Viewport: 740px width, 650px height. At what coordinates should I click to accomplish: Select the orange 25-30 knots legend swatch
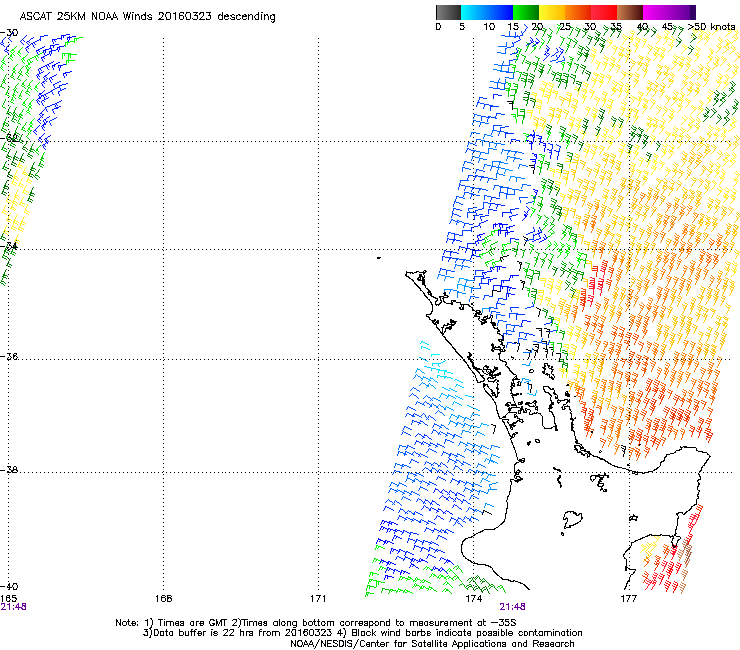578,12
